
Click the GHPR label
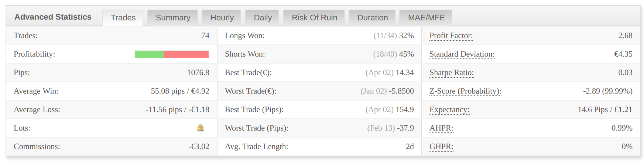[x=441, y=147]
